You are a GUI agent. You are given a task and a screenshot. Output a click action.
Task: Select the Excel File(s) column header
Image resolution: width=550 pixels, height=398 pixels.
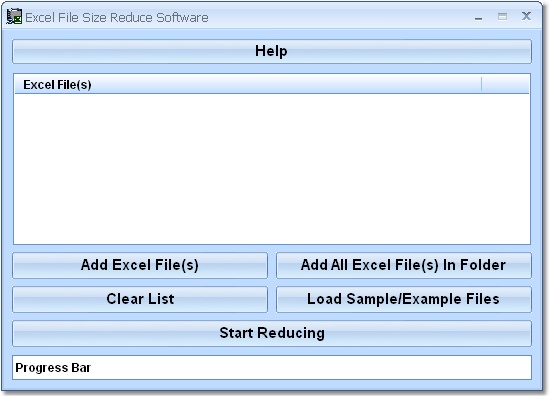click(x=248, y=85)
